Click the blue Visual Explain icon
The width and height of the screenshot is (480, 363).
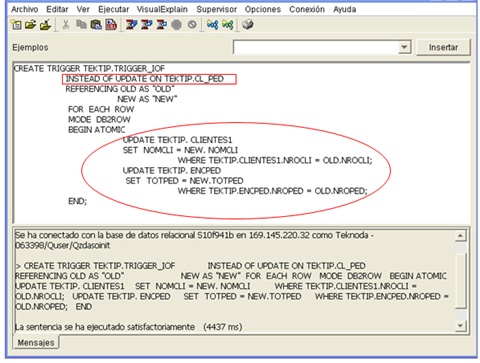point(212,25)
